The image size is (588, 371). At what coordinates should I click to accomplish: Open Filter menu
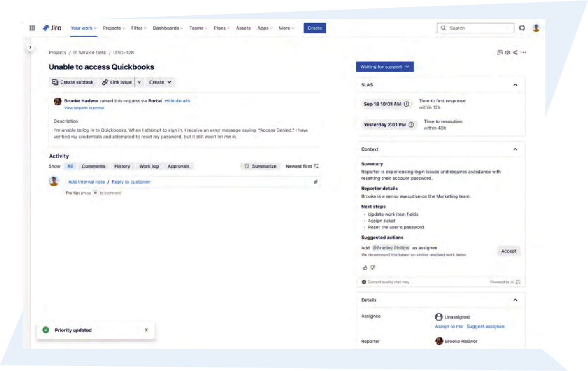click(x=139, y=28)
